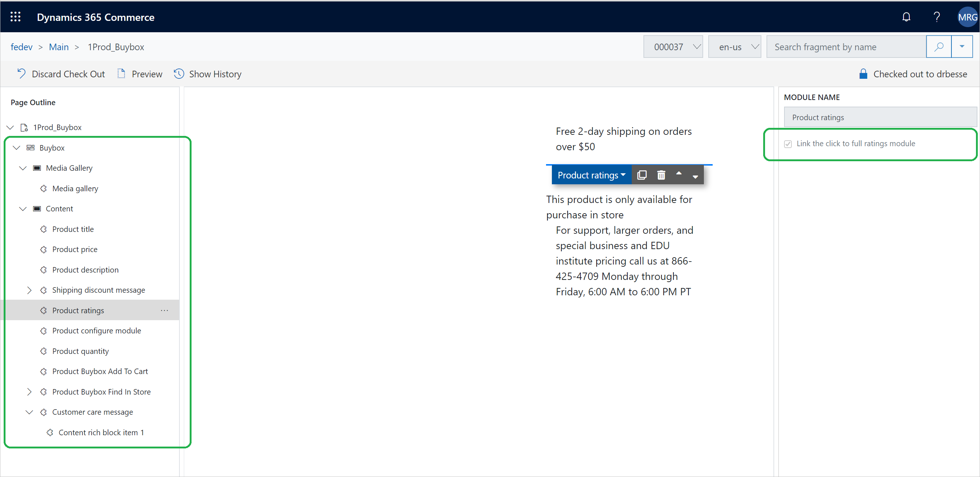
Task: Open the page ID 000037 dropdown
Action: (x=674, y=47)
